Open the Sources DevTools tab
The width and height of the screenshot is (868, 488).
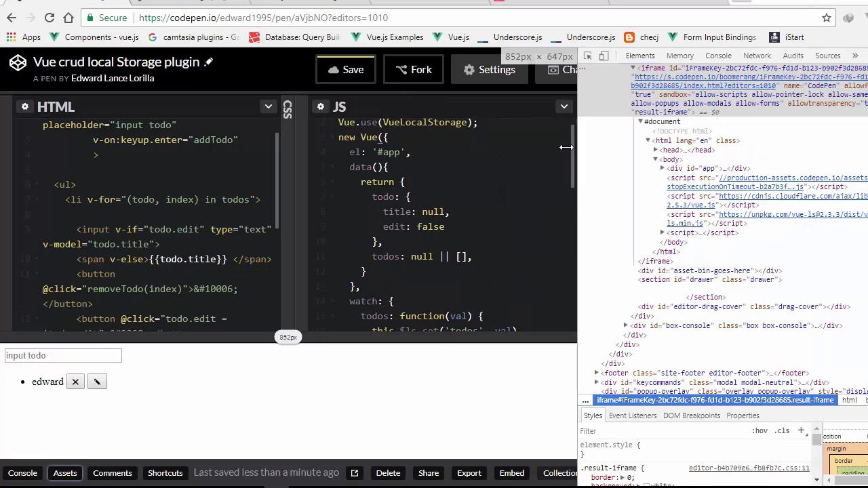tap(827, 56)
